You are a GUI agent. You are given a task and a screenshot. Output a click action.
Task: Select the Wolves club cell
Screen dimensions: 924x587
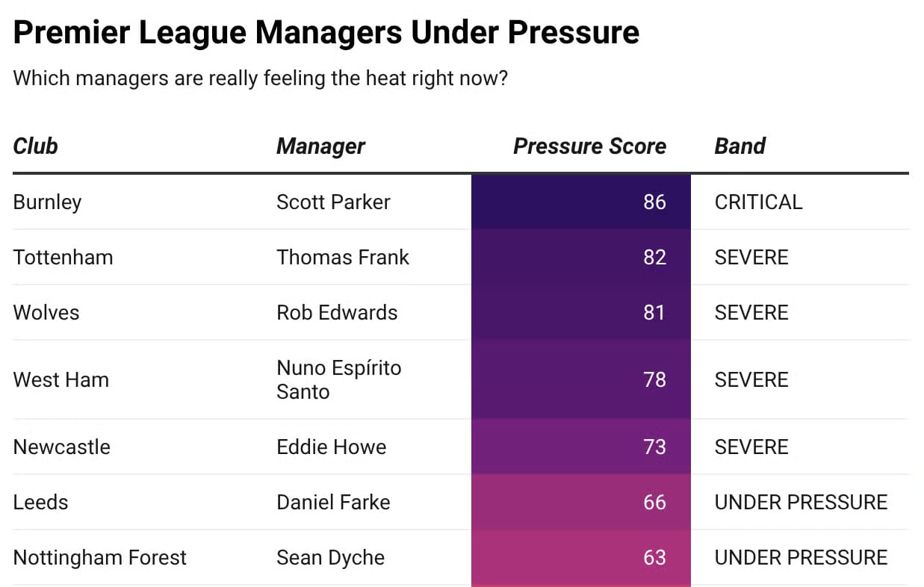46,312
